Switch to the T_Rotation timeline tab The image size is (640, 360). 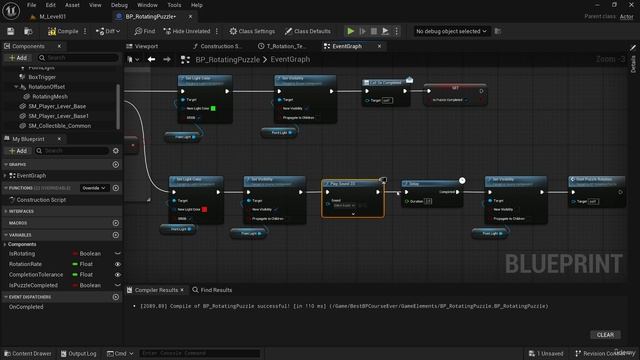pyautogui.click(x=282, y=46)
